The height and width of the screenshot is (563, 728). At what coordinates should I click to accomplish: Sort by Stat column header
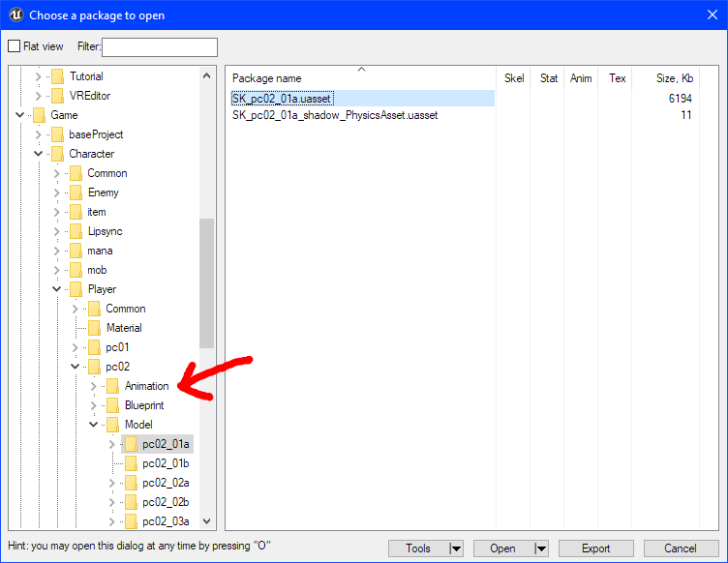[548, 78]
